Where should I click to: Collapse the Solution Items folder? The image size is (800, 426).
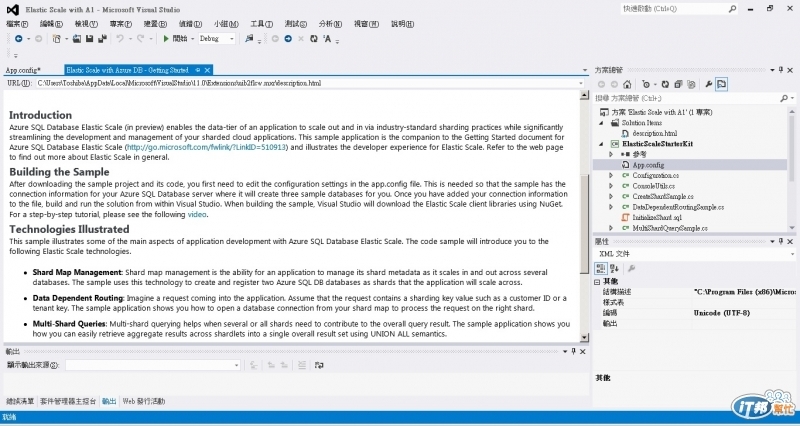601,123
